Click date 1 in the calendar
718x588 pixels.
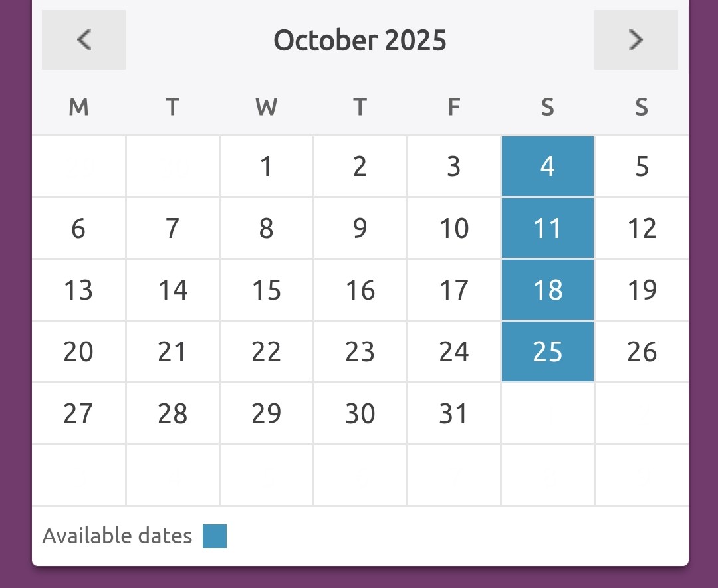tap(266, 166)
